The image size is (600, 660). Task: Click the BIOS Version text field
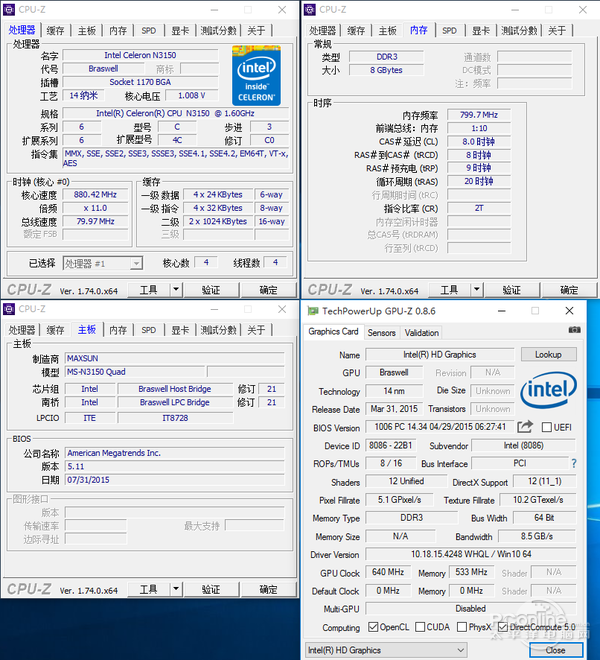point(438,428)
